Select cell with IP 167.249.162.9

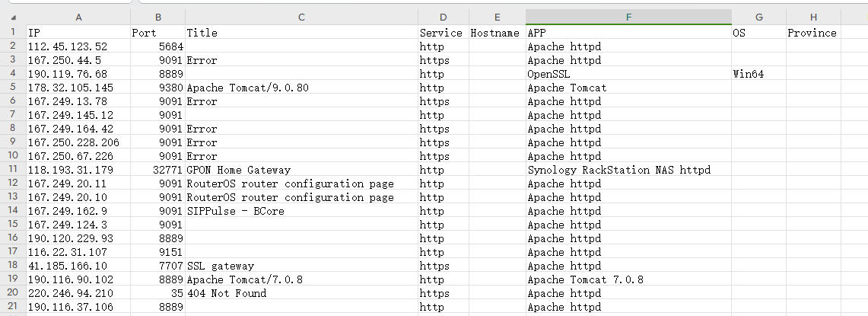78,211
